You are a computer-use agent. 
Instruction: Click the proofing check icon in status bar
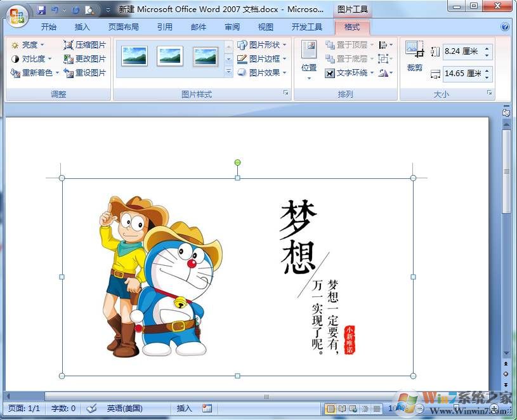[91, 409]
